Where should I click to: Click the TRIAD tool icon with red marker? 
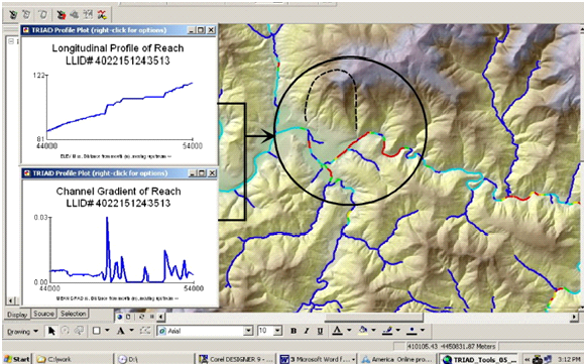click(61, 15)
